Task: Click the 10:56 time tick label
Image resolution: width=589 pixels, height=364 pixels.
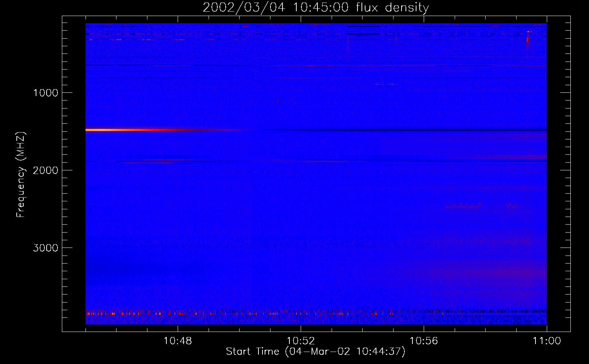Action: tap(424, 341)
